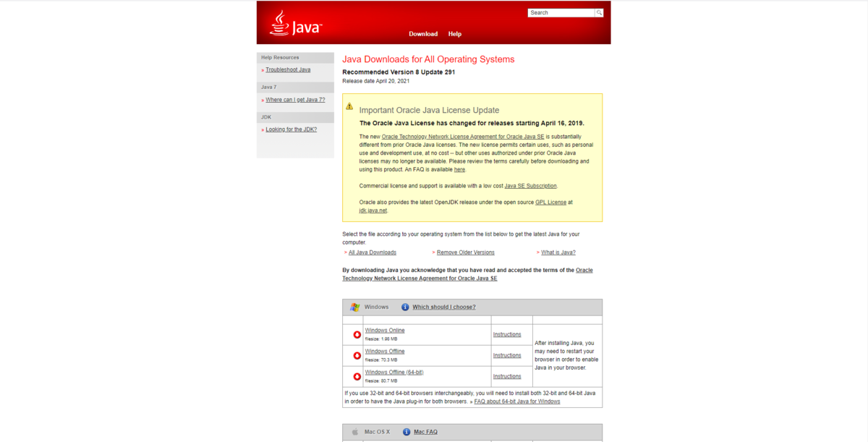Click Important Oracle Java License Update heading
The image size is (868, 442).
coord(429,111)
